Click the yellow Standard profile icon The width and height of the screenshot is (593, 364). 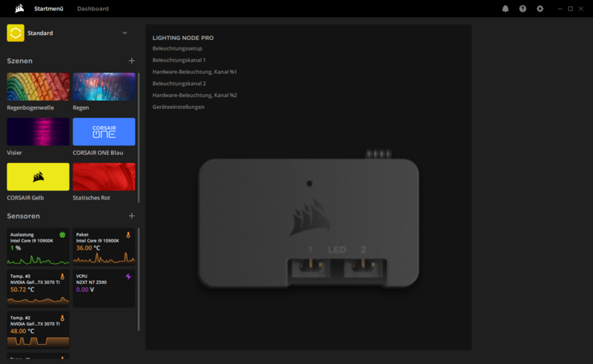pos(16,33)
